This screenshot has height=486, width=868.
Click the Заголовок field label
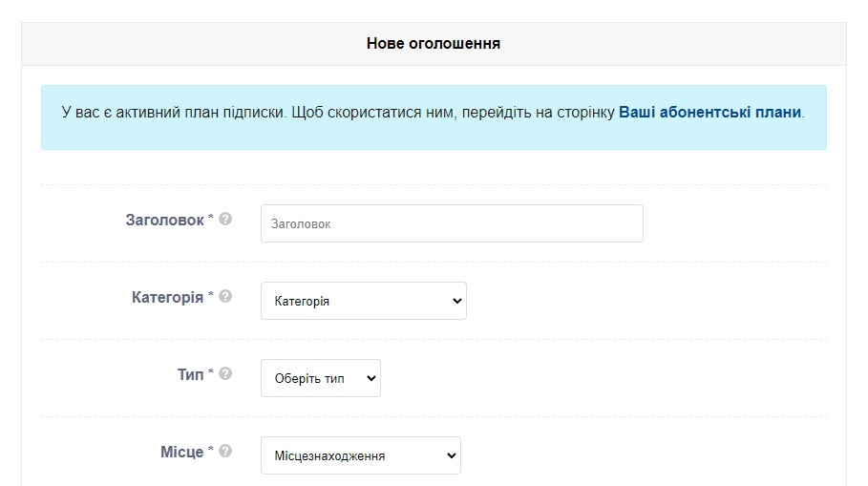(x=164, y=221)
